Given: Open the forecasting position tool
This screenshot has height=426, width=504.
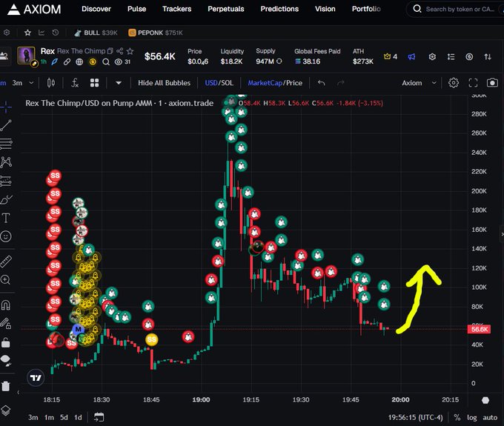Looking at the screenshot, I should click(6, 182).
